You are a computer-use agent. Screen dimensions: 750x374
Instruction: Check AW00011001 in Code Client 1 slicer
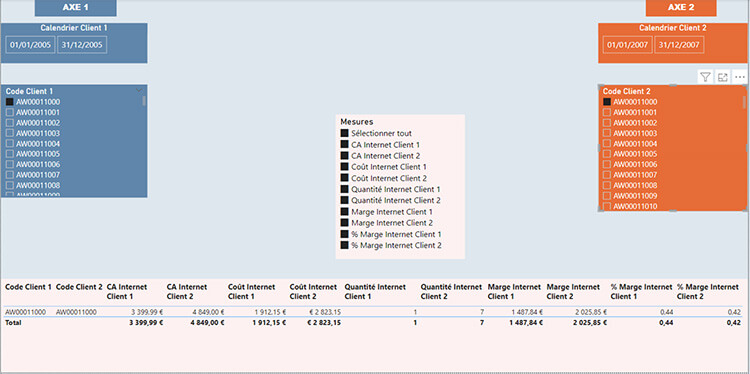tap(10, 112)
